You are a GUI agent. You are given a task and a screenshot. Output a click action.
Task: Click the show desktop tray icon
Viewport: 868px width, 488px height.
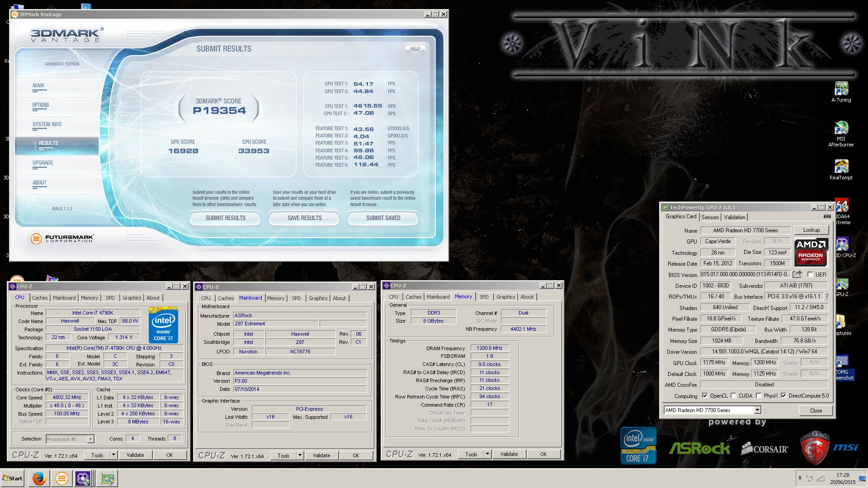[x=863, y=479]
